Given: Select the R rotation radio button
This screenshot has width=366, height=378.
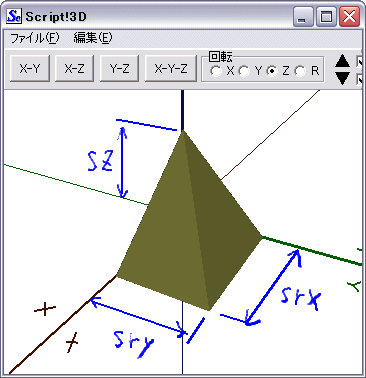Looking at the screenshot, I should pyautogui.click(x=300, y=71).
